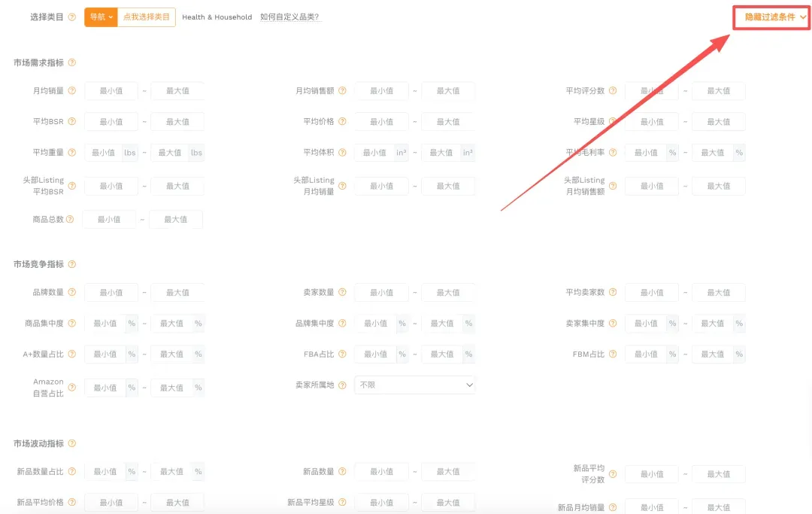The width and height of the screenshot is (812, 514).
Task: Open the 卖家所属地 dropdown showing 不限
Action: pos(415,385)
